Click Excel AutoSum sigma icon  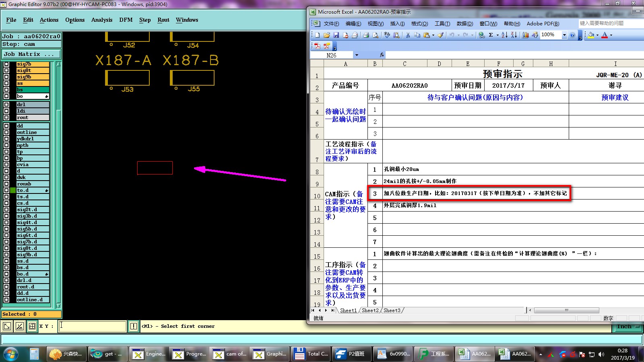click(x=491, y=35)
